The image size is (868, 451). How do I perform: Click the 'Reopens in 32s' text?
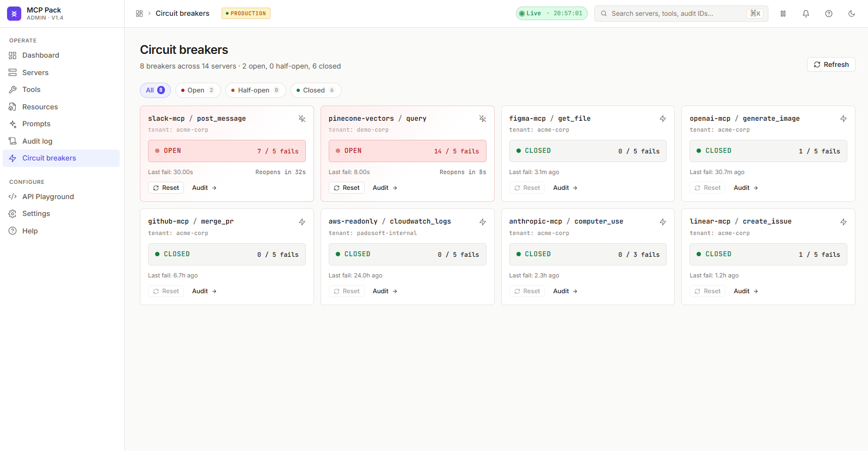280,172
